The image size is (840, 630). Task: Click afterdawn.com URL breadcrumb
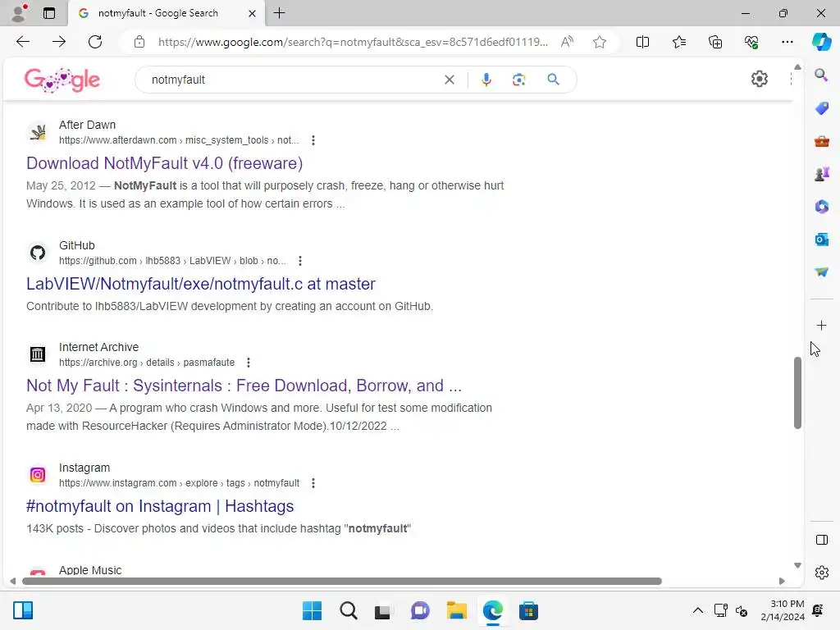click(179, 140)
